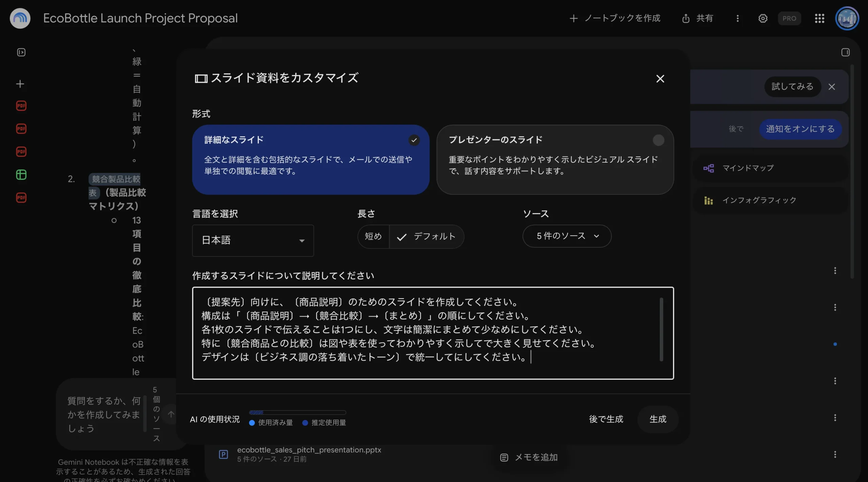This screenshot has width=868, height=482.
Task: Click メモを追加 button
Action: (x=529, y=458)
